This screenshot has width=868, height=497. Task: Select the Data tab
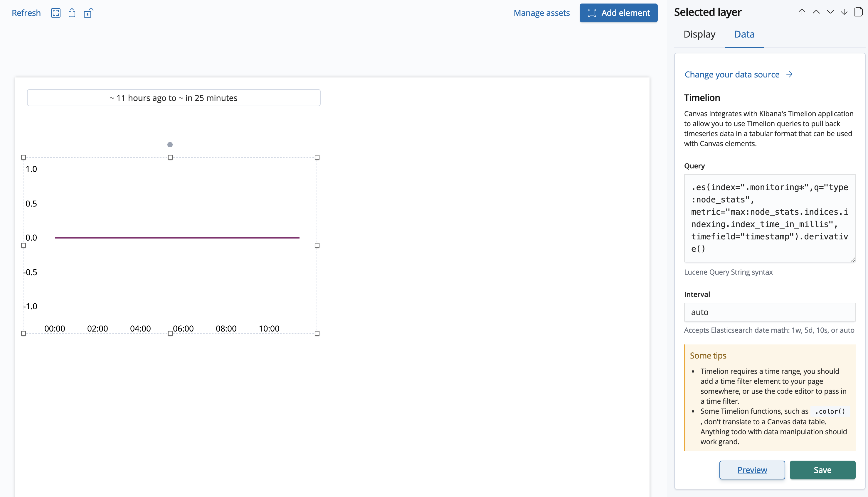click(x=744, y=34)
